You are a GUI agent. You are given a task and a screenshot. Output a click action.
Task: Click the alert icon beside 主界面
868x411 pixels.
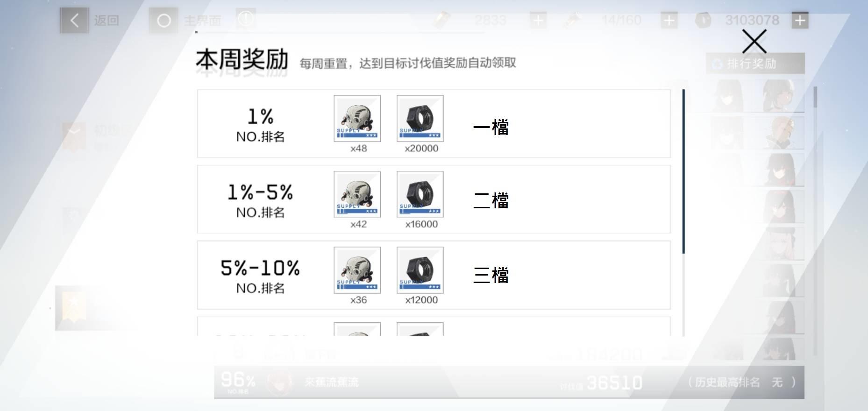click(x=246, y=19)
